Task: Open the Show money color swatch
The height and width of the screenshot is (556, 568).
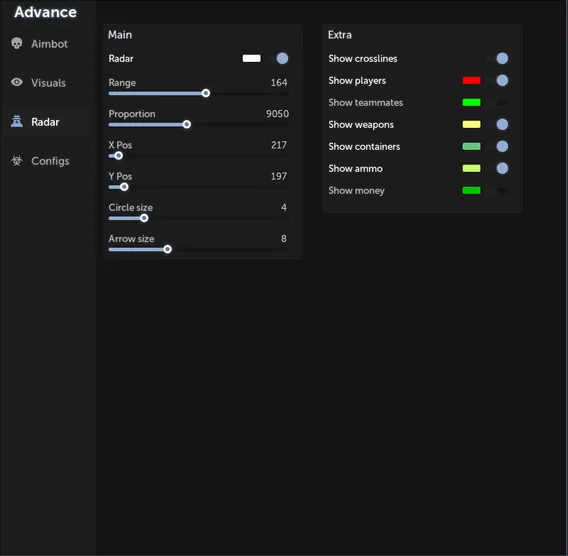Action: click(x=471, y=191)
